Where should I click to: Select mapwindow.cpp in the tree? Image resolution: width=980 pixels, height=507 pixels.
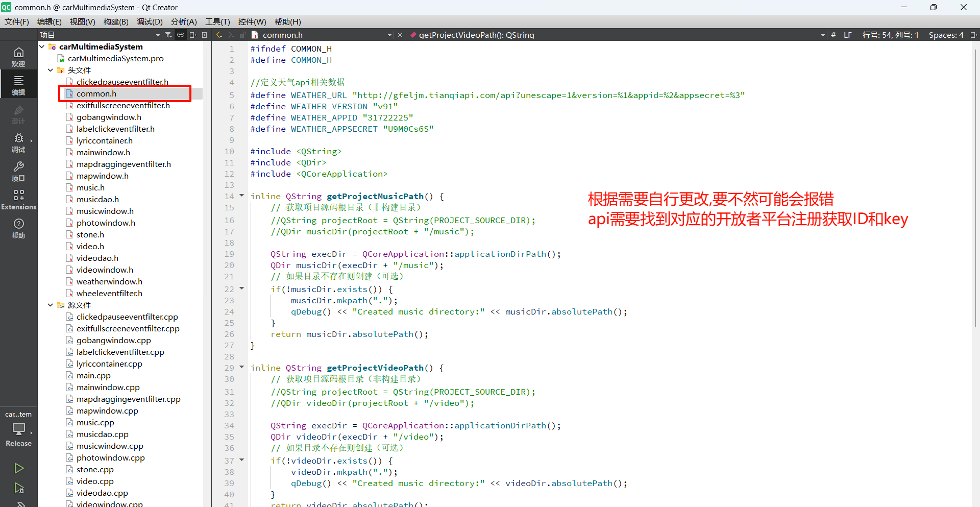point(107,411)
